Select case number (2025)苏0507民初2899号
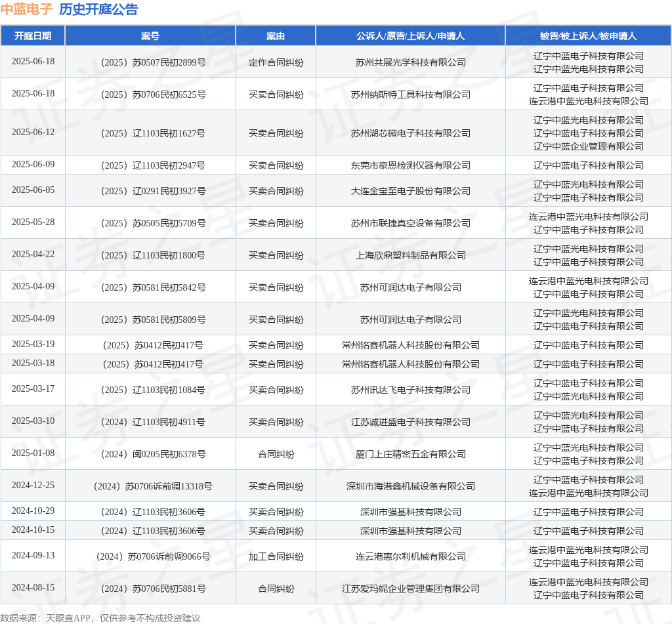 click(x=150, y=62)
